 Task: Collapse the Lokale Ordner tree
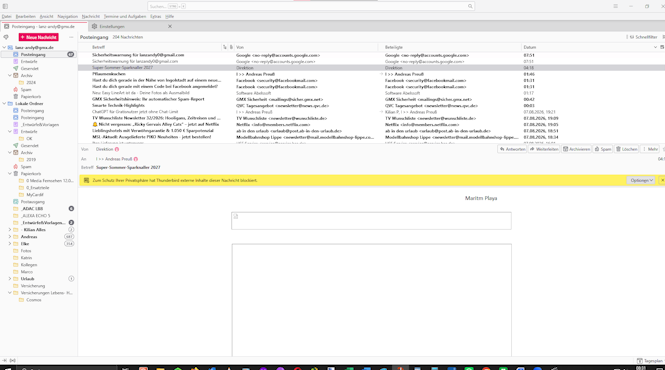(x=4, y=104)
